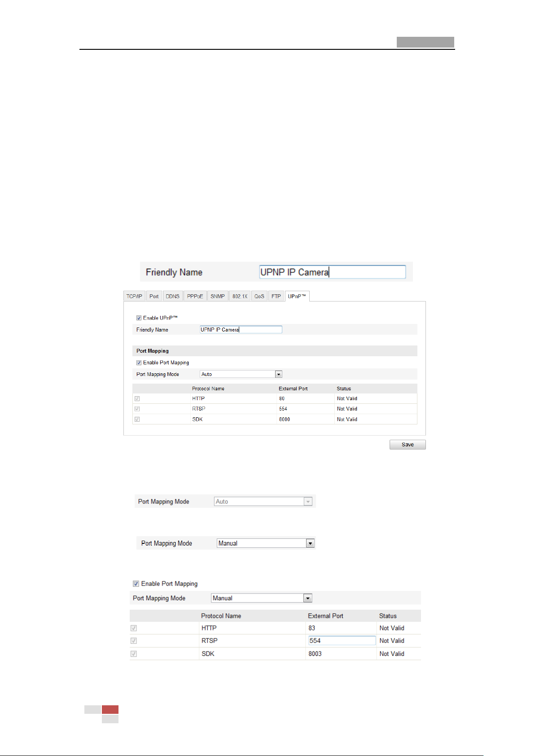Click HTTP protocol name in the port 83 row
The image size is (535, 756).
(x=209, y=628)
